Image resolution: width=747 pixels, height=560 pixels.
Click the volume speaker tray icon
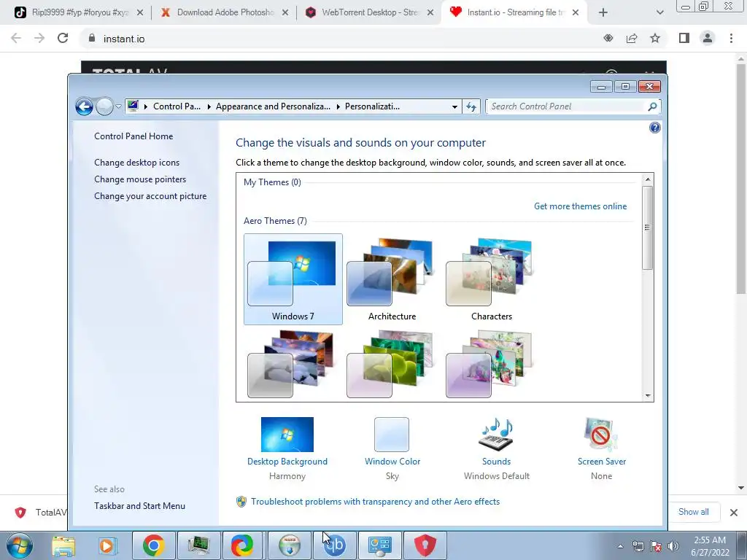click(x=673, y=546)
